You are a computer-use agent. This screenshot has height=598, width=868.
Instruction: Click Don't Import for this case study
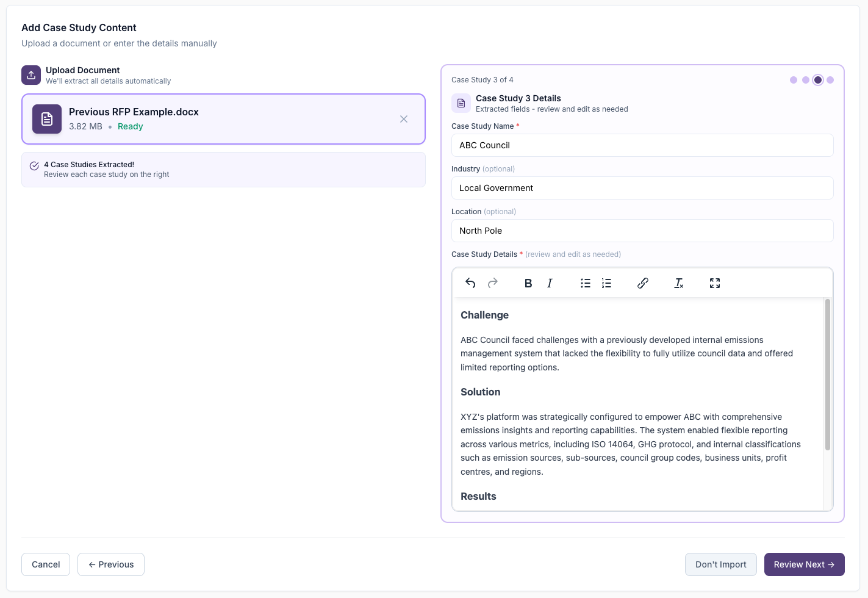(x=720, y=564)
